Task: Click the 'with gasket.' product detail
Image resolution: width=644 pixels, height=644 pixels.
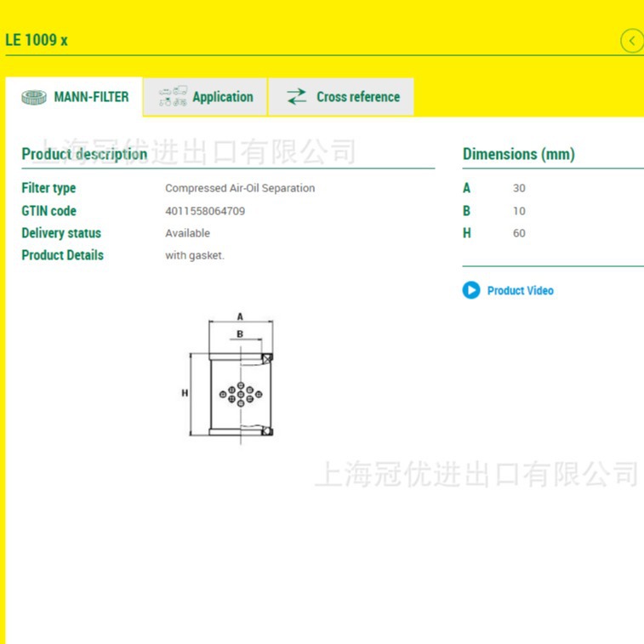Action: [x=195, y=255]
